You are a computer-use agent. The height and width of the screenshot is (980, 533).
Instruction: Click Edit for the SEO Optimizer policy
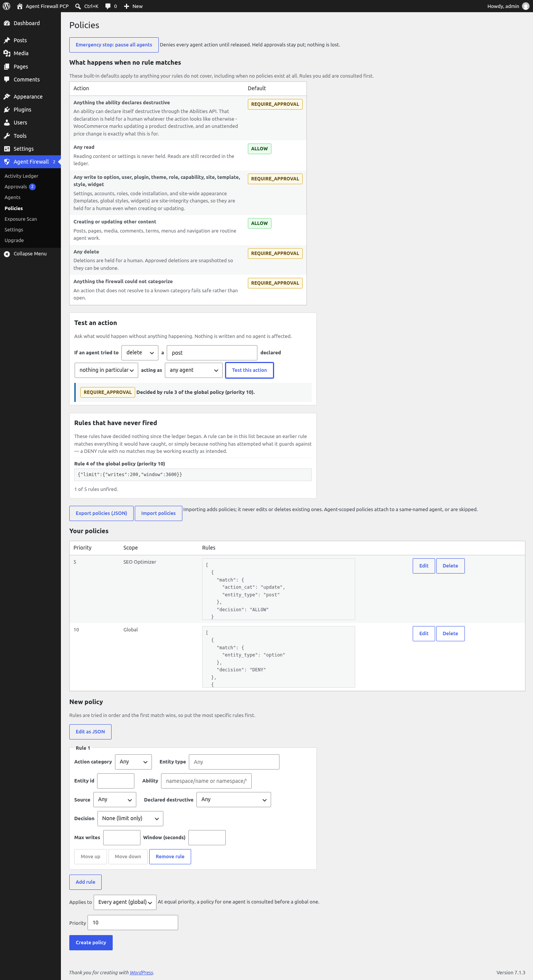pyautogui.click(x=424, y=566)
